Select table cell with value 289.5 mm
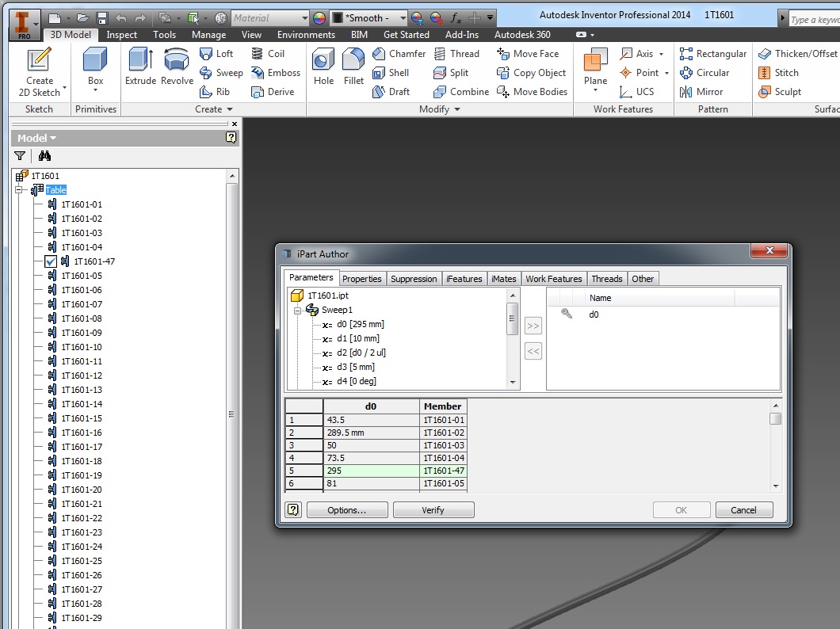840x629 pixels. click(x=371, y=433)
